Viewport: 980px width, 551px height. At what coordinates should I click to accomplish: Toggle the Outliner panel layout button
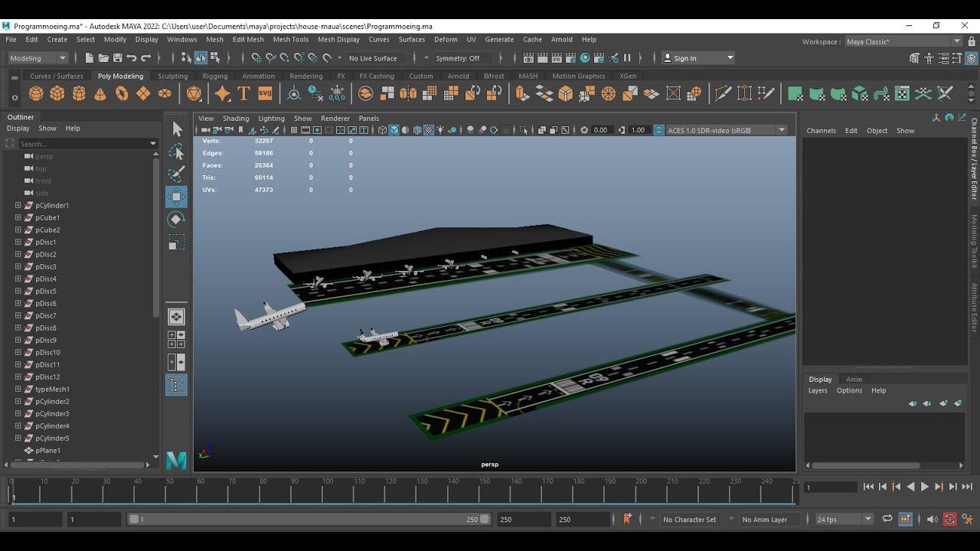176,385
